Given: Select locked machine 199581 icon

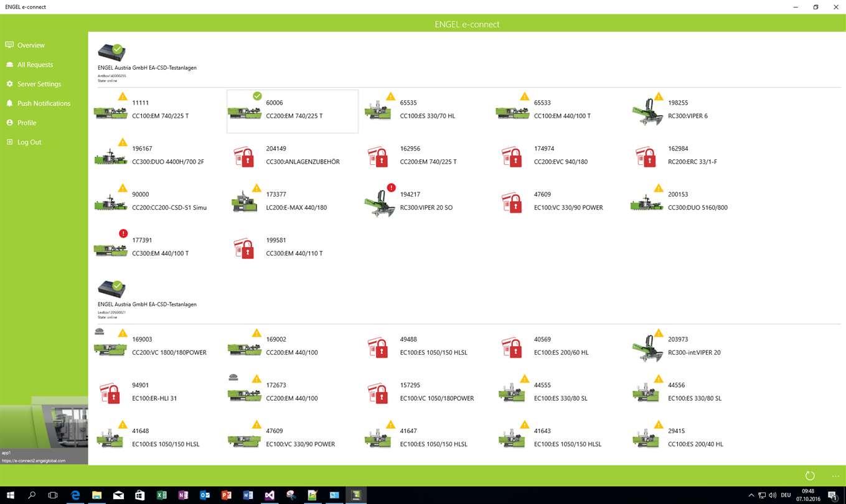Looking at the screenshot, I should 244,248.
